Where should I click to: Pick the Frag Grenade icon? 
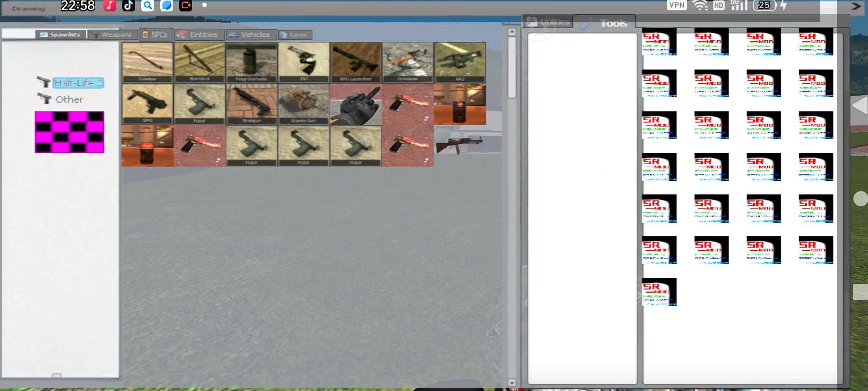click(x=252, y=62)
